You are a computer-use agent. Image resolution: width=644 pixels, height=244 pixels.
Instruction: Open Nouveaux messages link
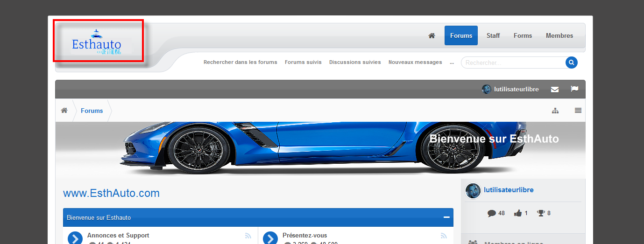click(415, 62)
